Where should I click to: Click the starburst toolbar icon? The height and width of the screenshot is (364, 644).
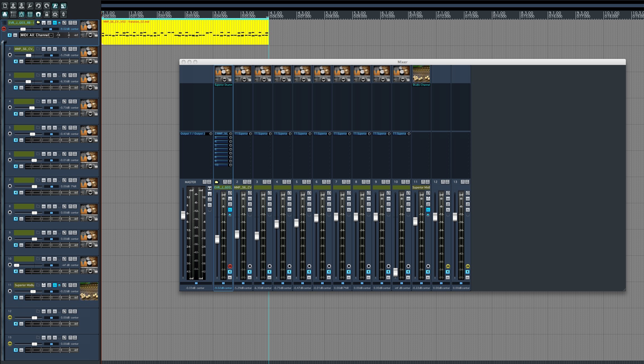[x=55, y=14]
